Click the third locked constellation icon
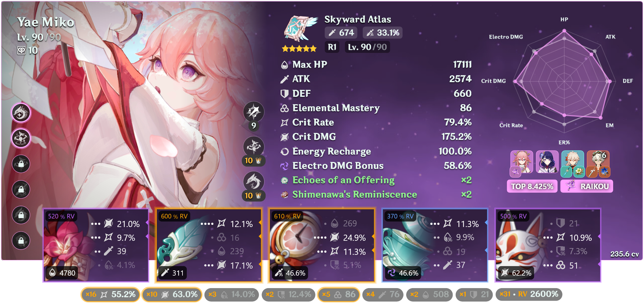Image resolution: width=644 pixels, height=304 pixels. (21, 215)
